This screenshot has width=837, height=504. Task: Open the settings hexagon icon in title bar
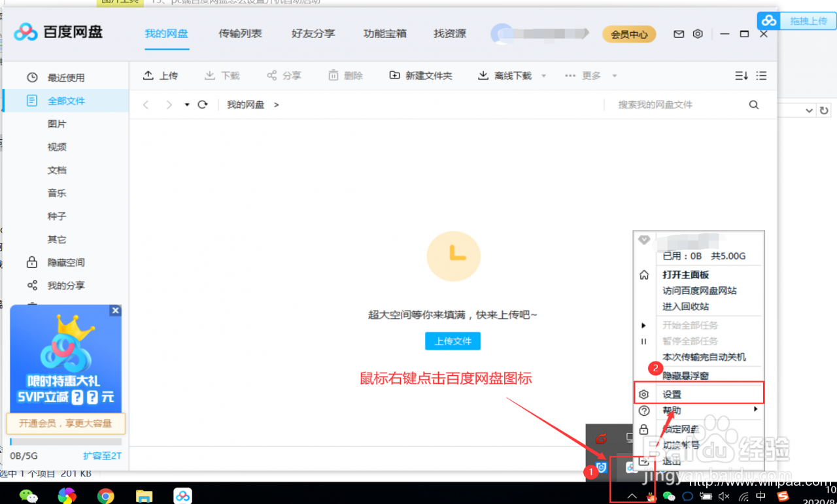pos(698,34)
